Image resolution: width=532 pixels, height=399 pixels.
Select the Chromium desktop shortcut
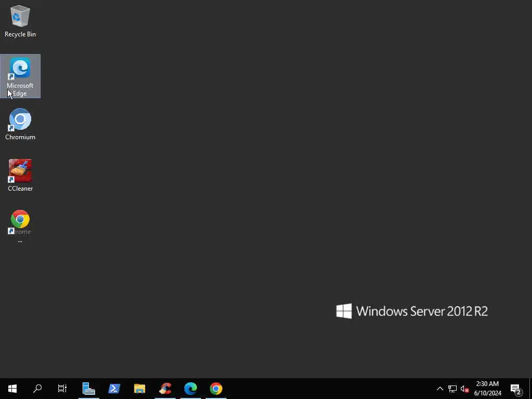coord(20,124)
